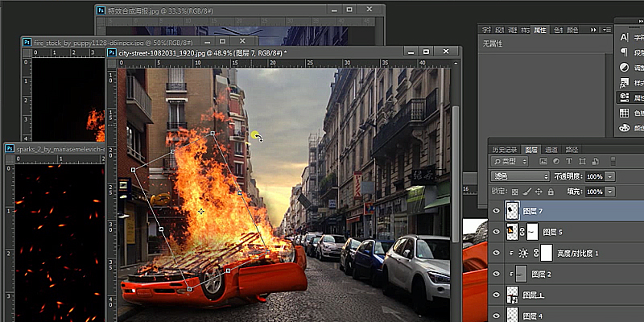Click the top-right transform corner handle
Viewport: 644px width, 322px height.
(213, 134)
